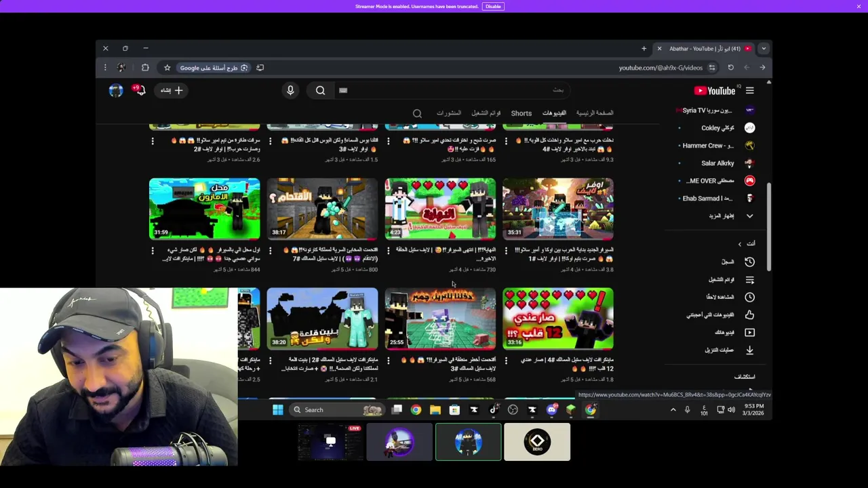Screen dimensions: 868x488
Task: Open Chrome tab search dropdown arrow
Action: click(764, 49)
